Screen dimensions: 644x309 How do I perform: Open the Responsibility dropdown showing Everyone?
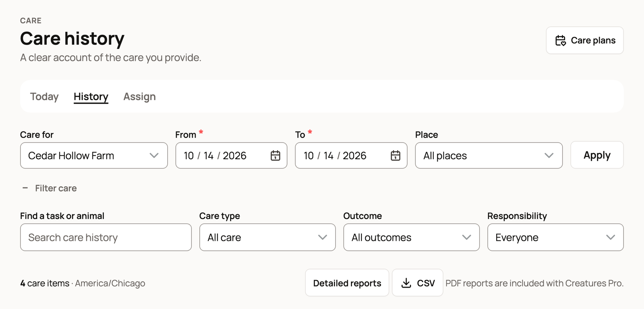coord(555,237)
